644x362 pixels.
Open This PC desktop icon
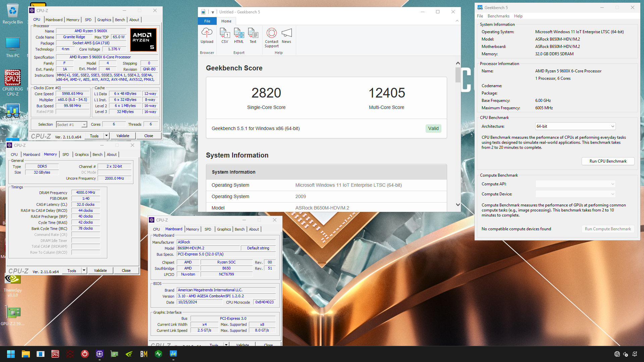(x=13, y=47)
